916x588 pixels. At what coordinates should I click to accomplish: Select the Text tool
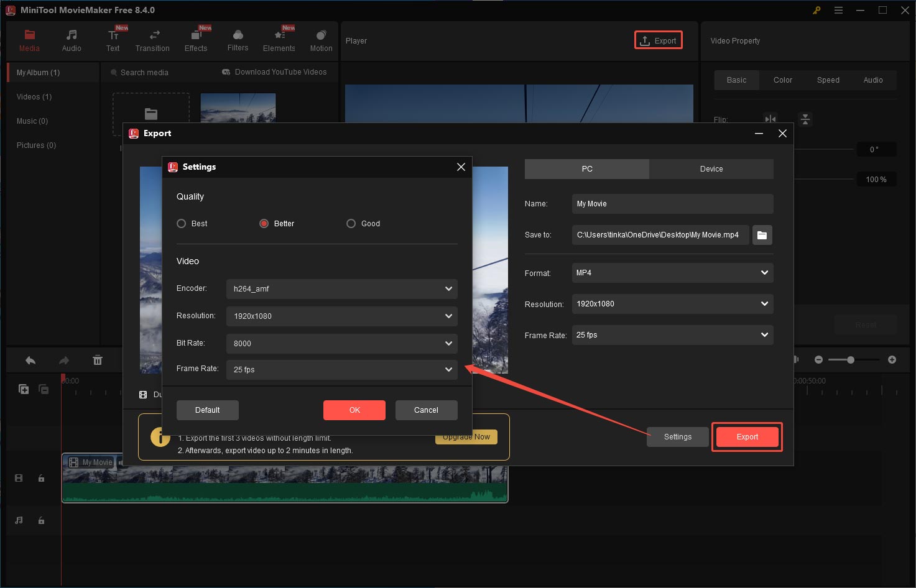(113, 40)
